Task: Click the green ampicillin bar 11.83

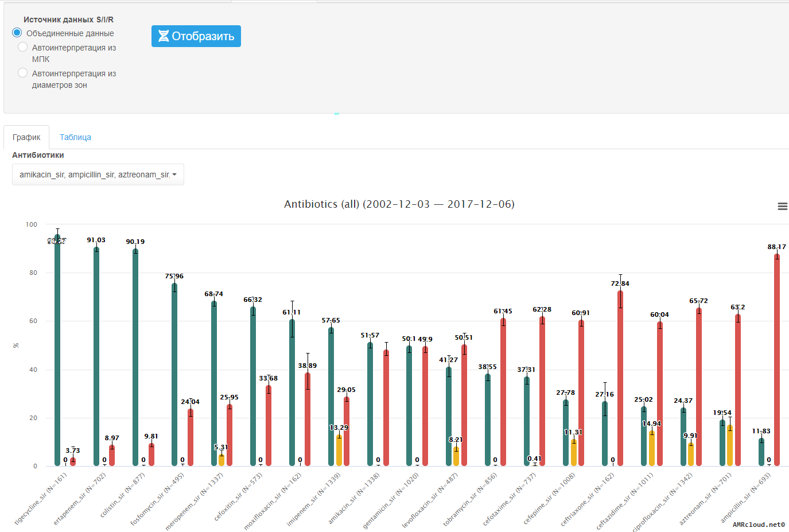Action: [761, 452]
